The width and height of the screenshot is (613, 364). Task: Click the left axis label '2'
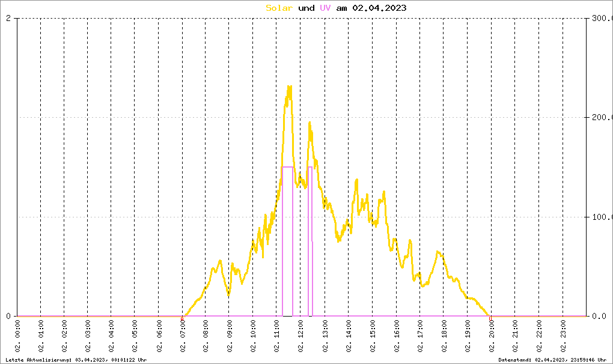(8, 18)
